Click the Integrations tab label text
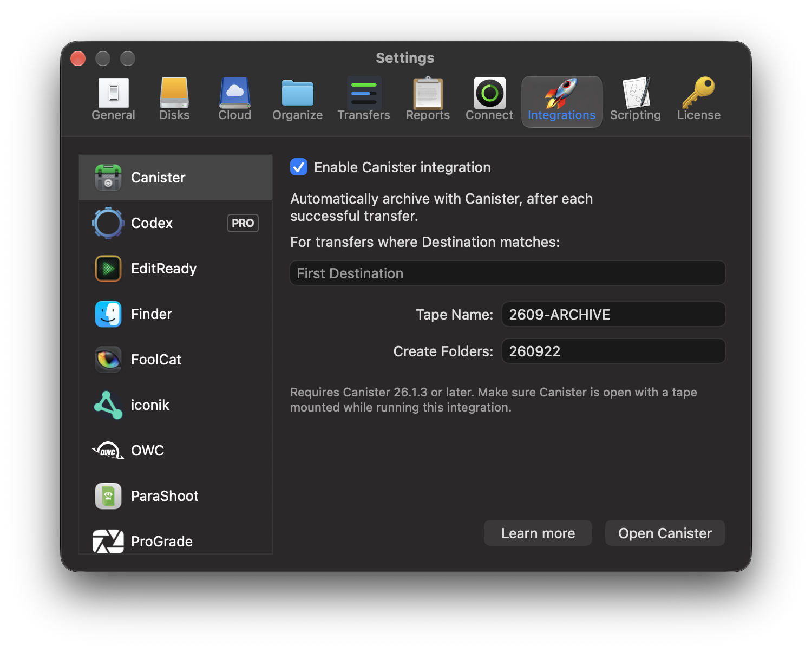The width and height of the screenshot is (812, 652). (562, 115)
